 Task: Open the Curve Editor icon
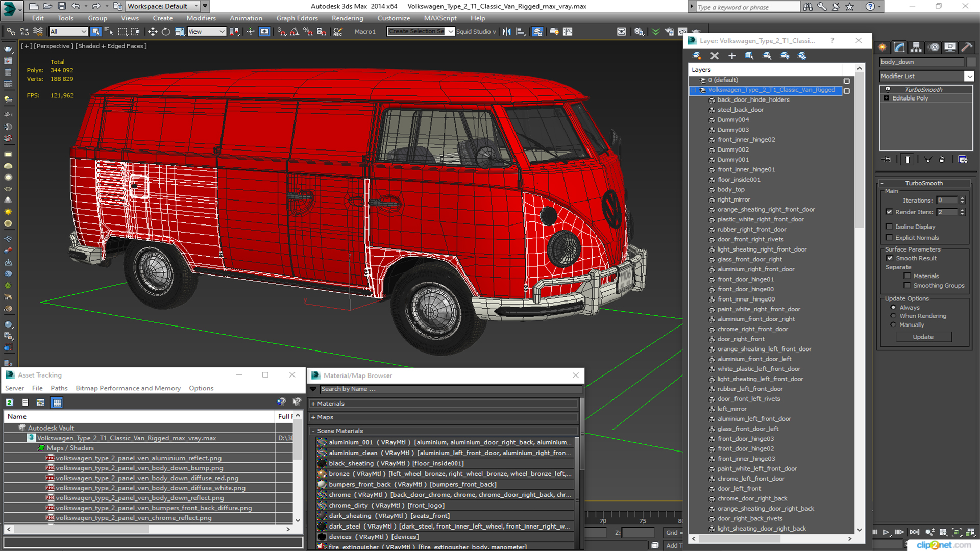pos(568,32)
